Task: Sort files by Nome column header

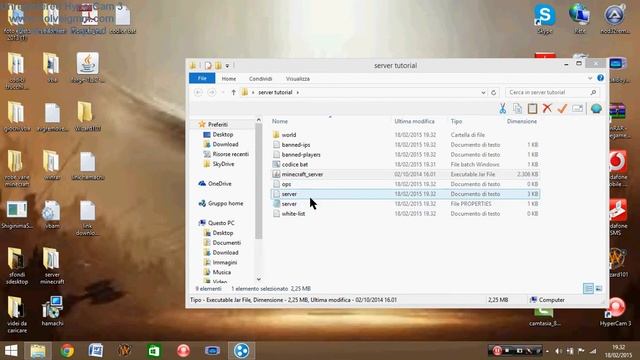Action: (x=280, y=122)
